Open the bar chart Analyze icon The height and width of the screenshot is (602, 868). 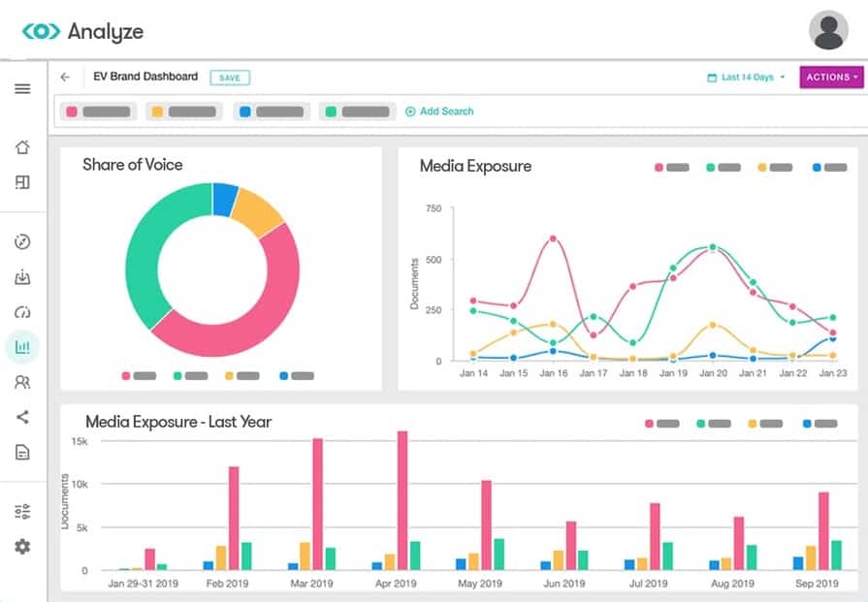[22, 346]
